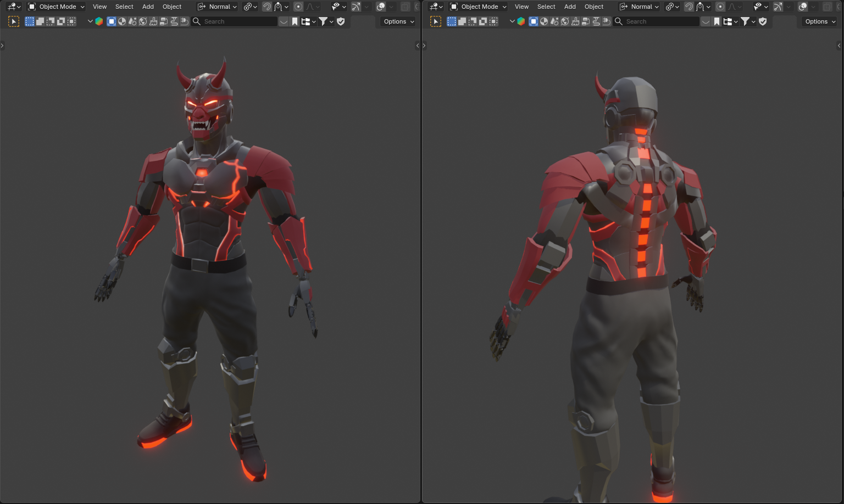Change Normal transform orientation in back-view viewport
844x504 pixels.
coord(639,7)
